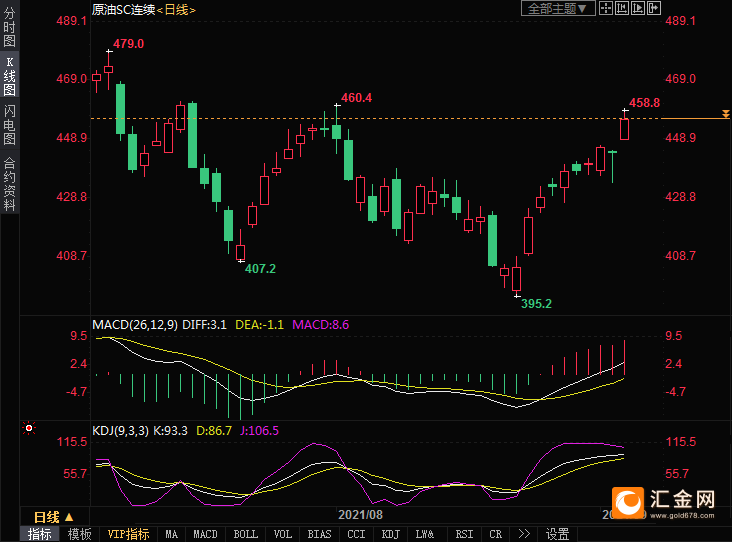Click the 479.0 high price label
The height and width of the screenshot is (542, 732).
129,44
